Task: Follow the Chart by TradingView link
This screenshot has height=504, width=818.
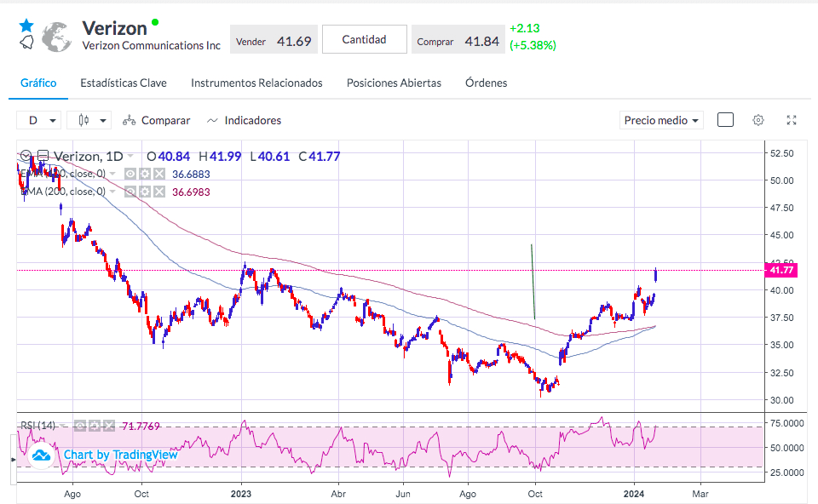Action: pyautogui.click(x=120, y=455)
